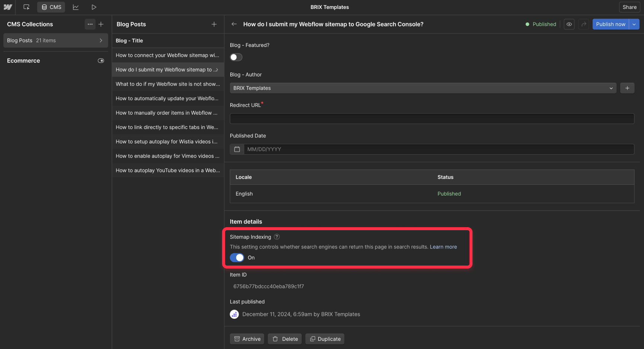Image resolution: width=644 pixels, height=349 pixels.
Task: Go back with the arrow icon
Action: click(234, 24)
